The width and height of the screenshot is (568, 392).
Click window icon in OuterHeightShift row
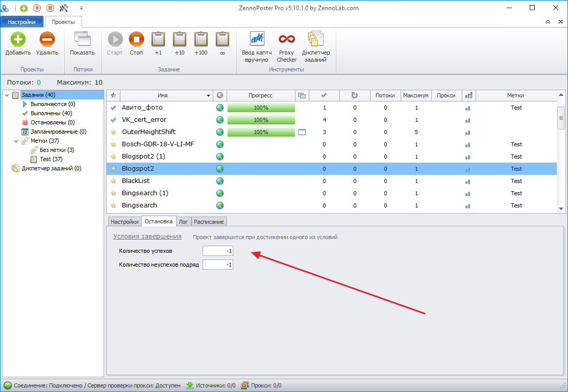tap(302, 132)
